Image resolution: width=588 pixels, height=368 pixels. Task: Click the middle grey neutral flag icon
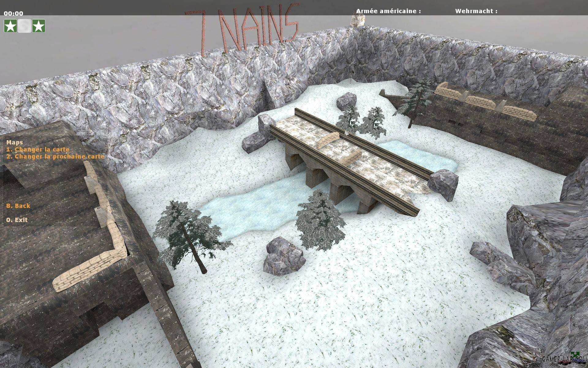(x=24, y=26)
